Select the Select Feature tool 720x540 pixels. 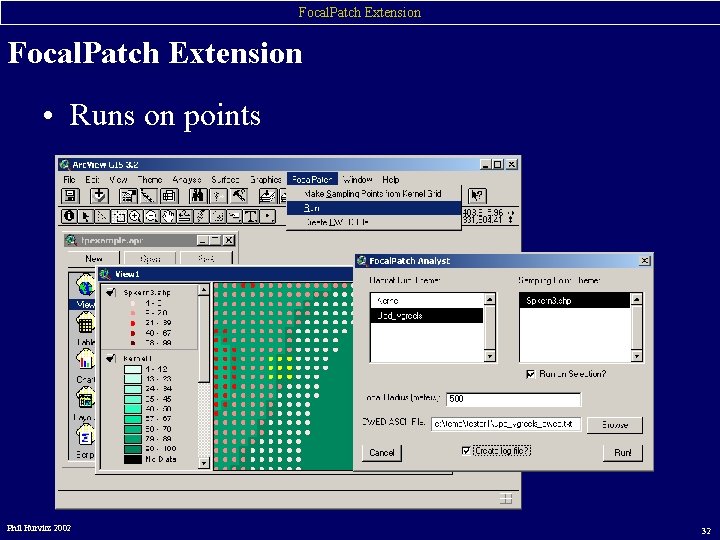[119, 216]
